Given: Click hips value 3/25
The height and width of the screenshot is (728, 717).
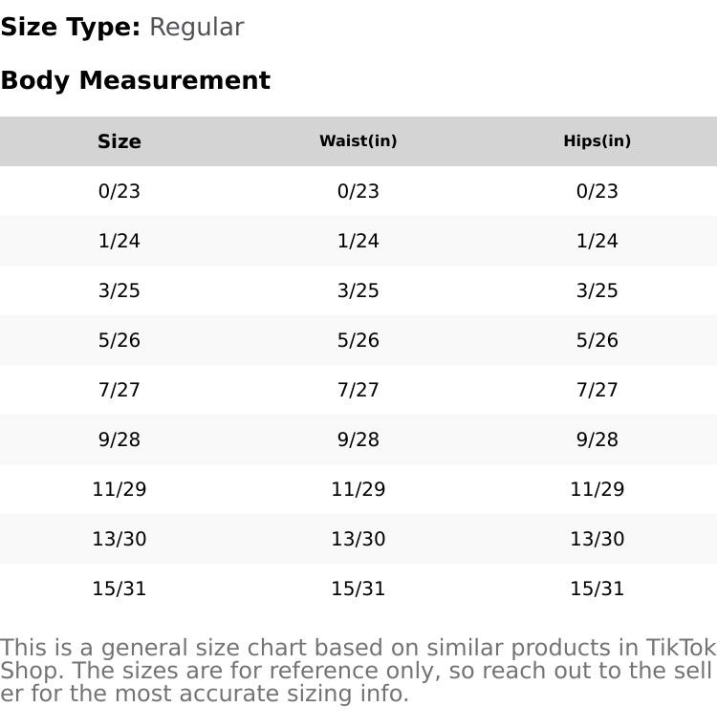Looking at the screenshot, I should (x=597, y=290).
